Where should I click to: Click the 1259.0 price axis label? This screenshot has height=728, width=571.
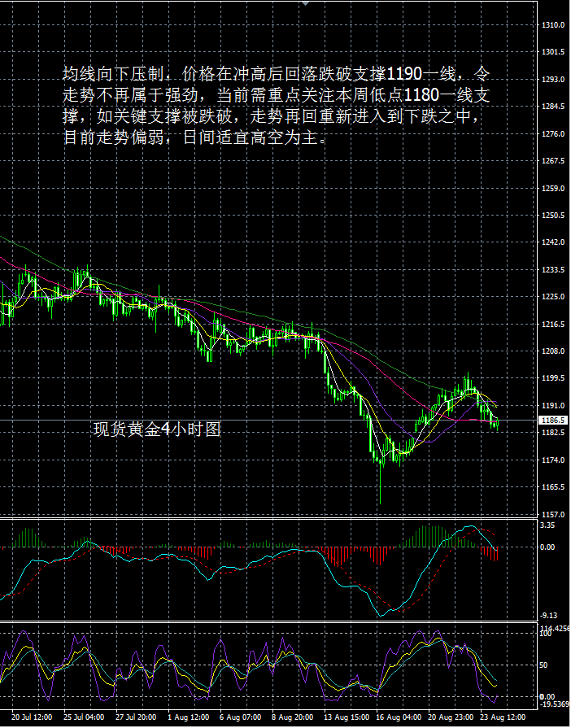(x=553, y=188)
